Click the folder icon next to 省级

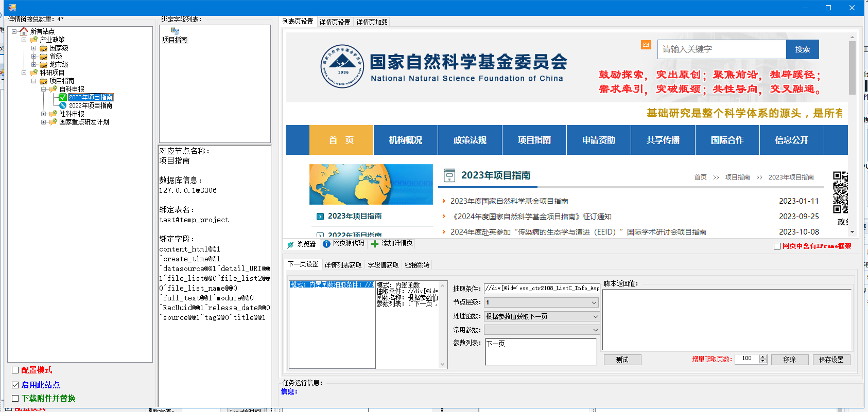pos(44,56)
